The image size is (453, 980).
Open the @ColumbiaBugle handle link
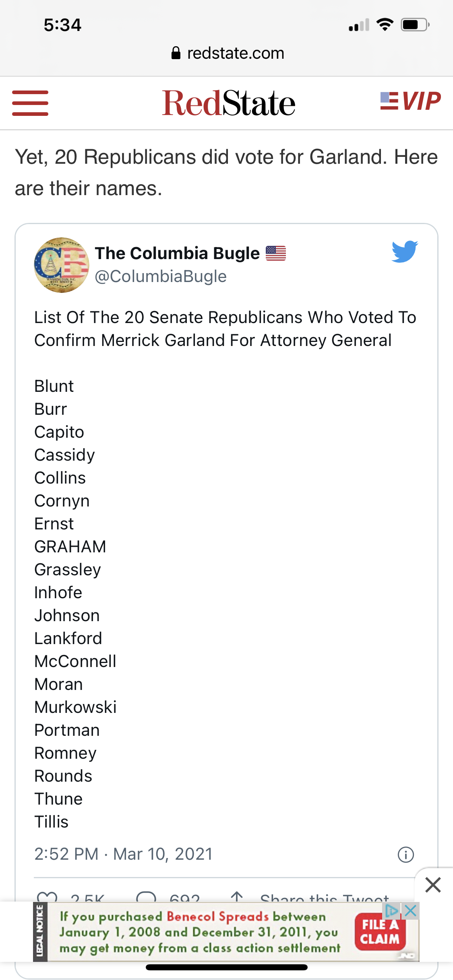[x=160, y=277]
